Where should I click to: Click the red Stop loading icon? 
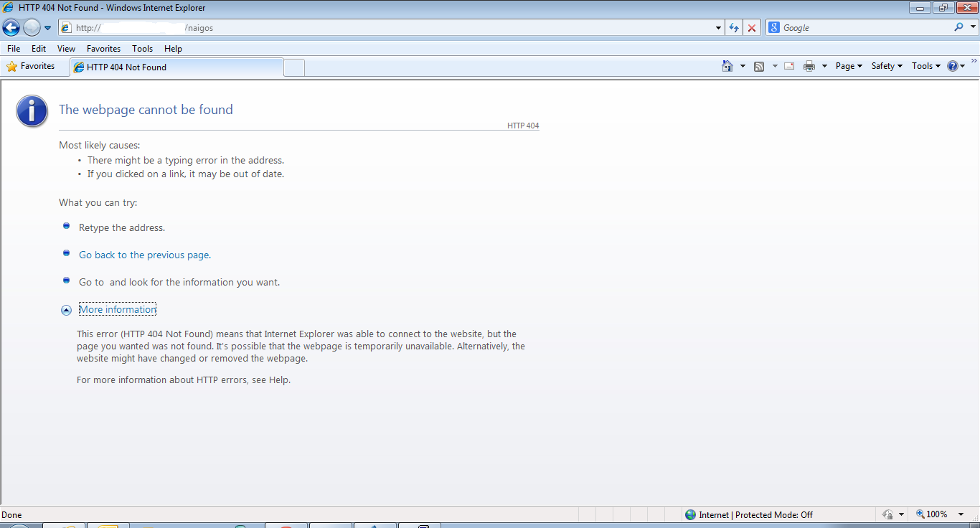pyautogui.click(x=751, y=28)
